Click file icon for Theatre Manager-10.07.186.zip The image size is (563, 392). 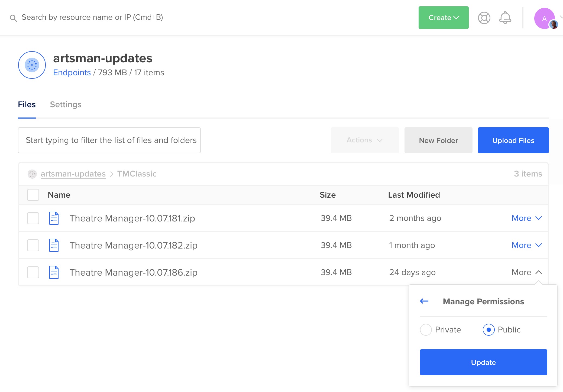coord(54,272)
